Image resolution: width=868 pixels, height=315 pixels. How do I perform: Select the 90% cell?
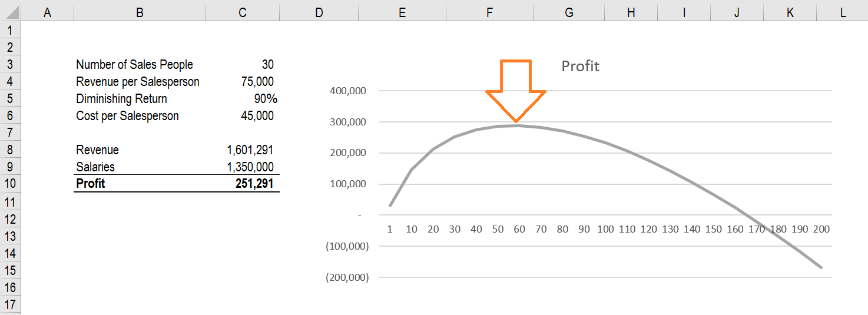(266, 98)
